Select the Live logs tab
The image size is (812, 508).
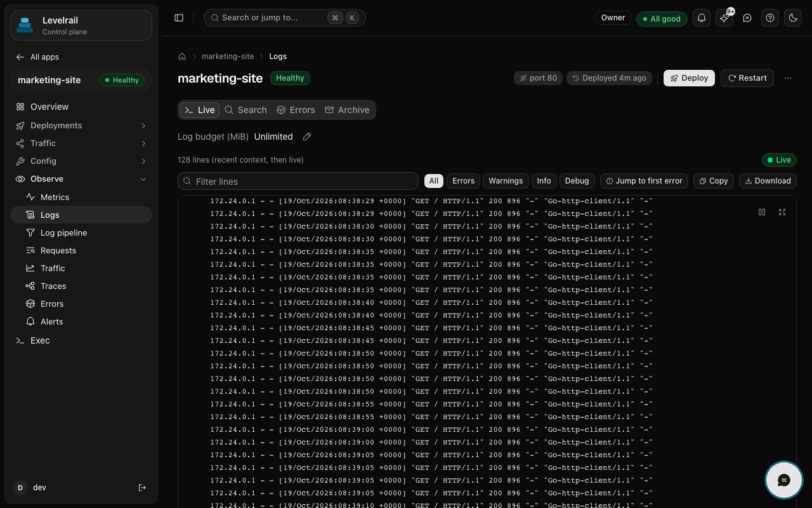(200, 110)
